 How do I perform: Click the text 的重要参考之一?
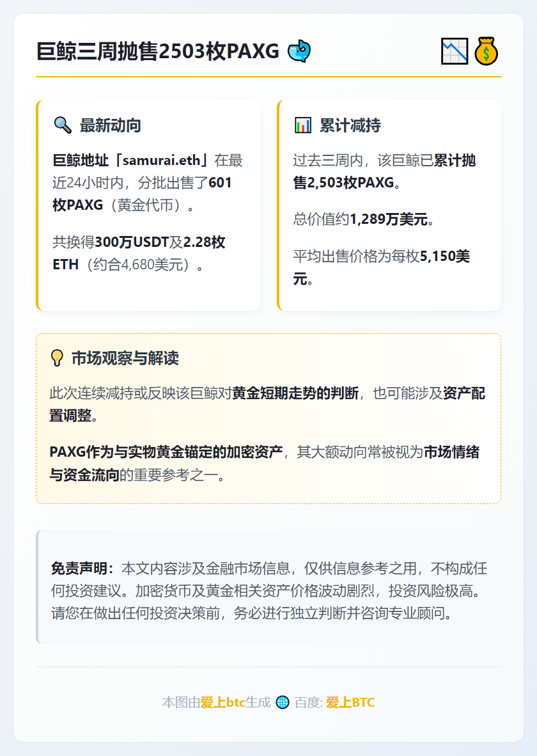[x=169, y=475]
